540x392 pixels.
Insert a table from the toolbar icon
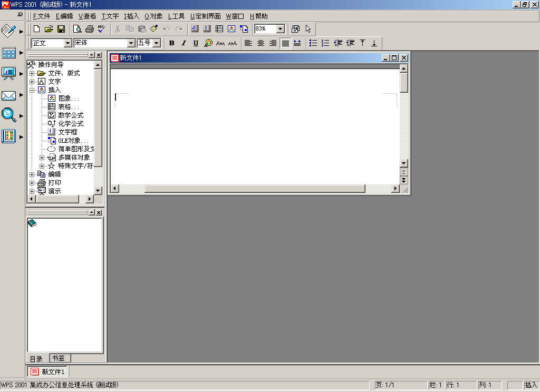[x=219, y=29]
